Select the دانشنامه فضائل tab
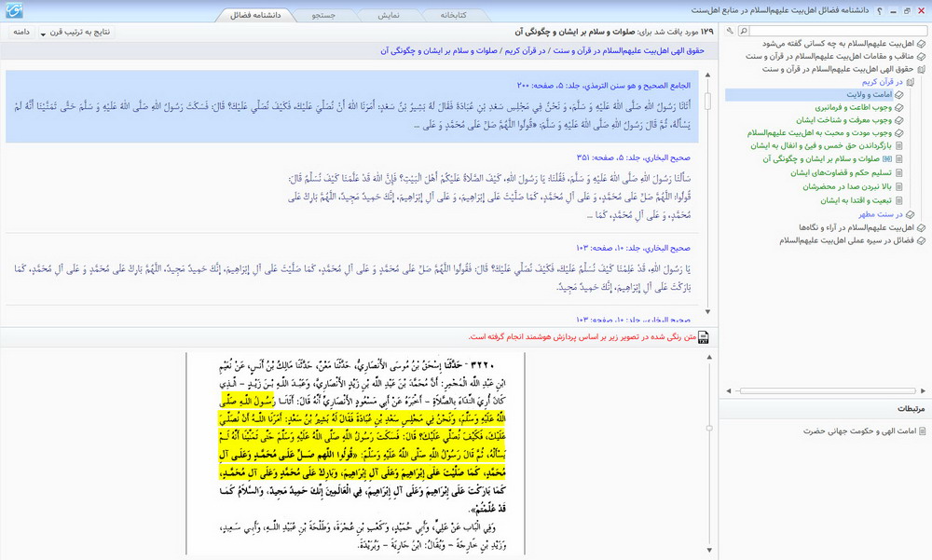932x560 pixels. (x=255, y=16)
